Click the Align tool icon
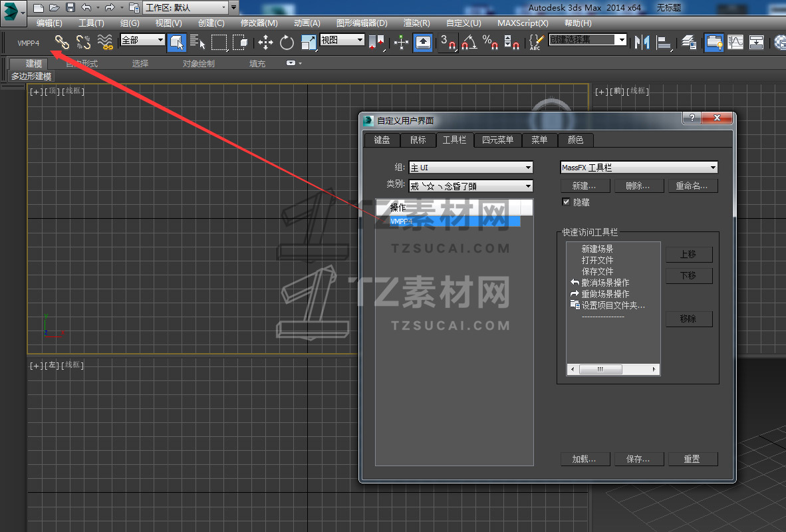Screen dimensions: 786x532 coord(664,43)
